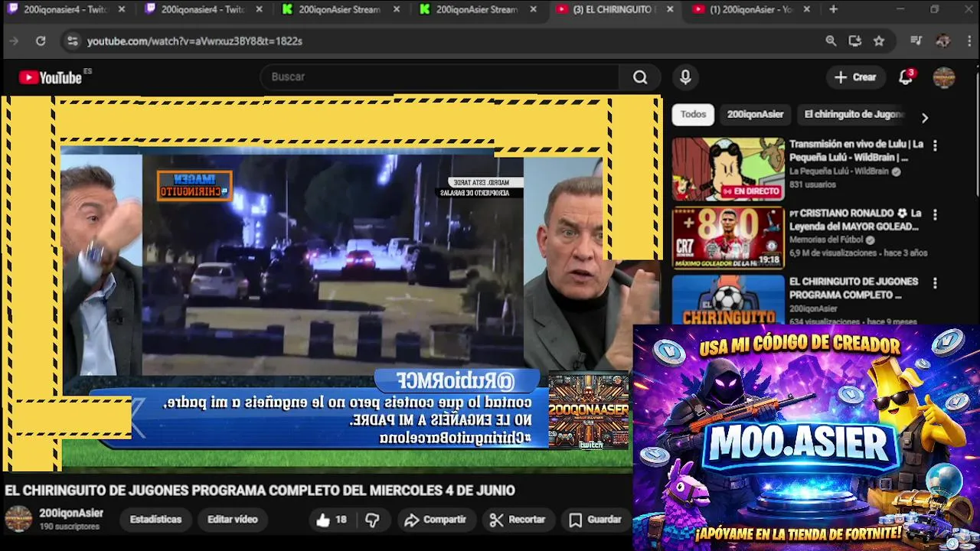This screenshot has width=980, height=551.
Task: Open the browser zoom magnifier icon
Action: 831,41
